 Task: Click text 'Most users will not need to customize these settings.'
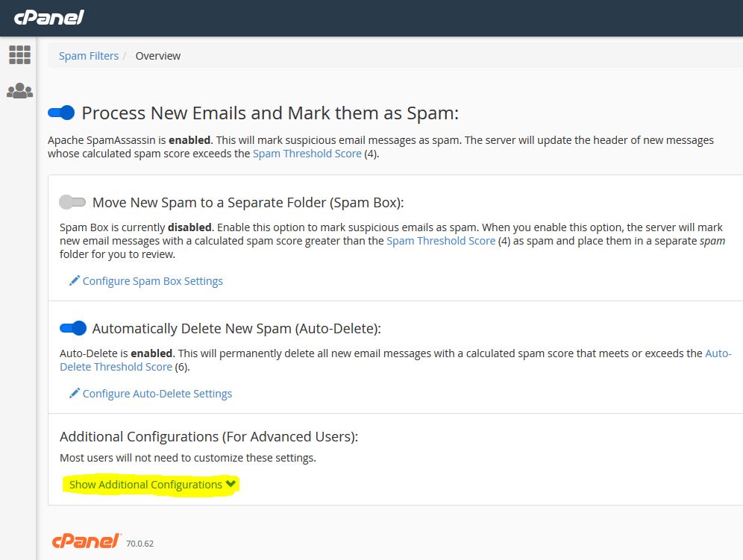pyautogui.click(x=188, y=458)
